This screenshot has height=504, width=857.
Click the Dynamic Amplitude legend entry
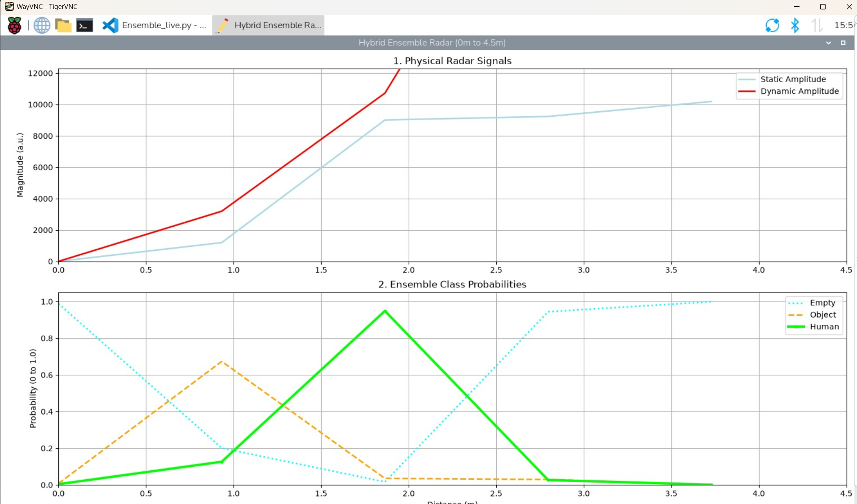coord(789,91)
